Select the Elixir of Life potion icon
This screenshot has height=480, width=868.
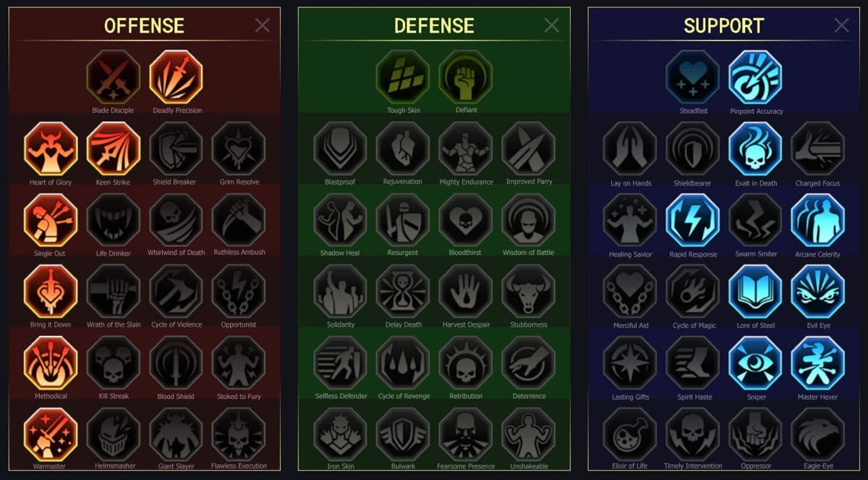click(630, 434)
